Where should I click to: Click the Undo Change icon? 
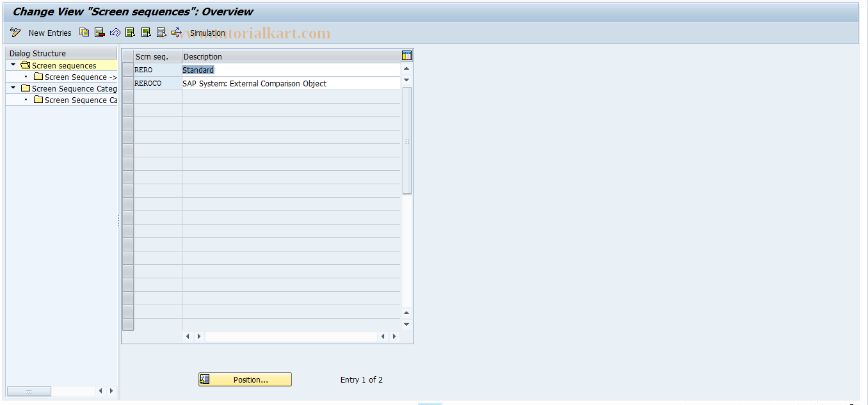click(x=115, y=33)
